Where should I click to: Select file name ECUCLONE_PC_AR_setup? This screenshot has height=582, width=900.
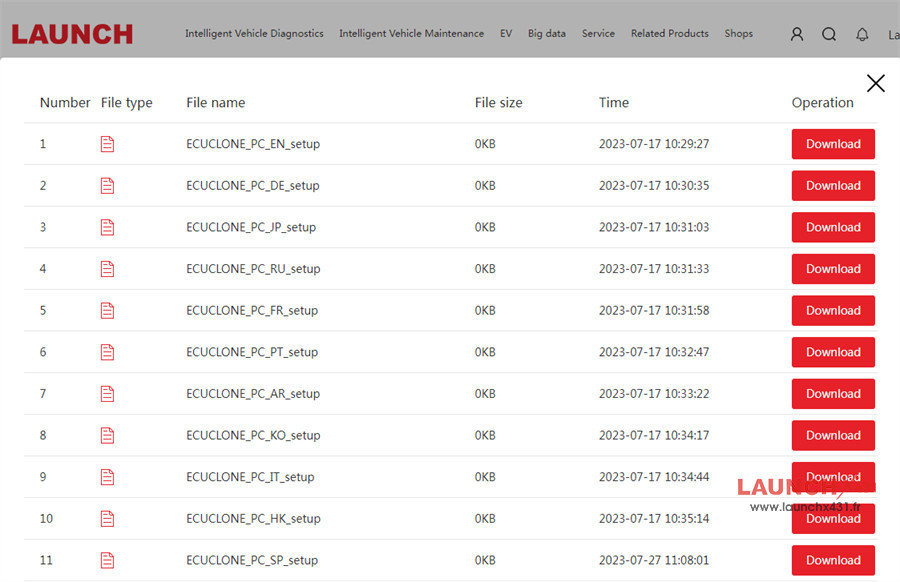(253, 394)
